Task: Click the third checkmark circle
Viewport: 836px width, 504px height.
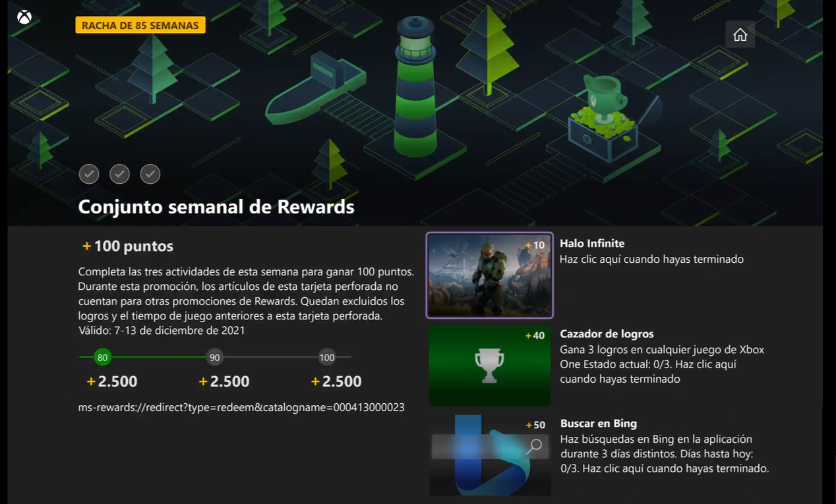Action: click(x=150, y=174)
